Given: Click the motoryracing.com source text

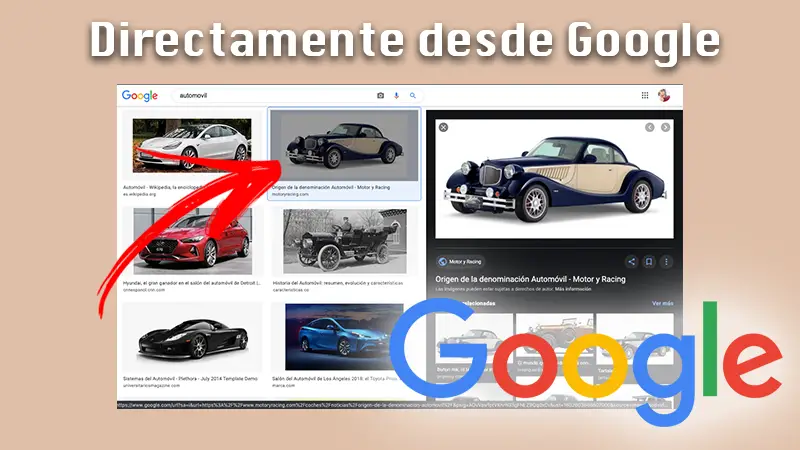Looking at the screenshot, I should point(290,194).
